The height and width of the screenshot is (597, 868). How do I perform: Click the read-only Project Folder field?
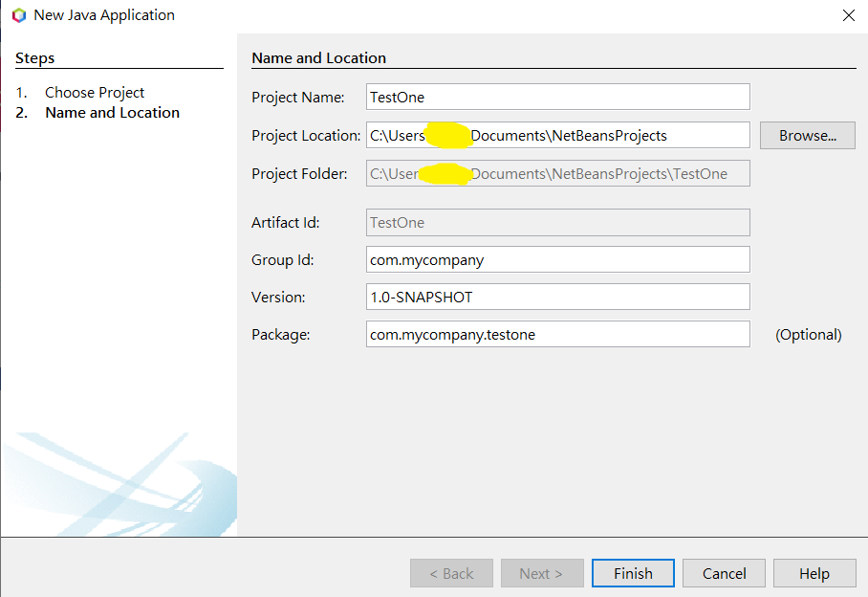558,173
